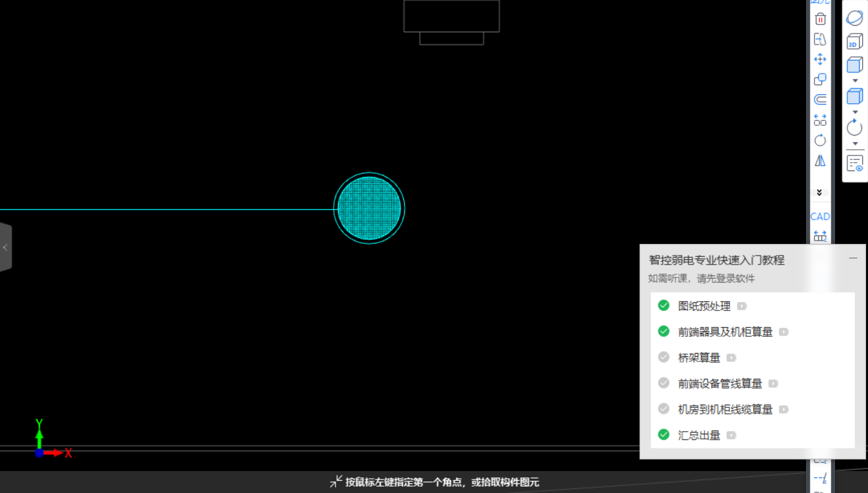Click the upper blue cube view icon
The width and height of the screenshot is (868, 493).
pos(855,65)
